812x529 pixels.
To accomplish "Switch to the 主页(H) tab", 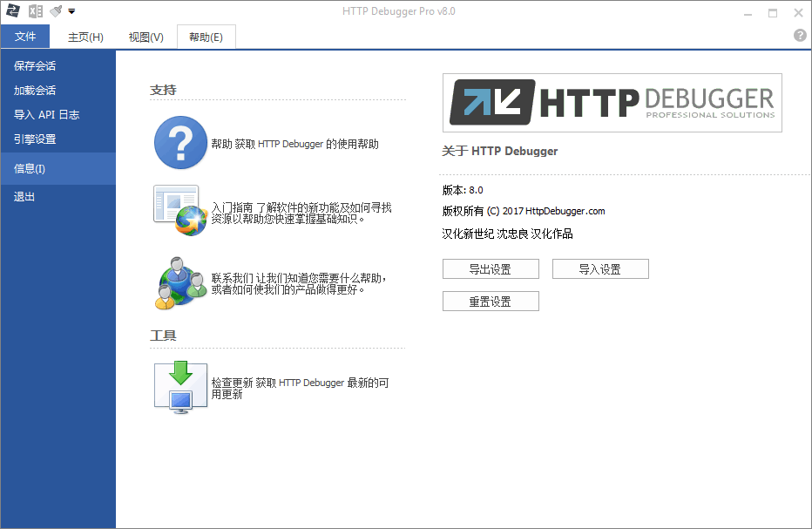I will point(85,37).
